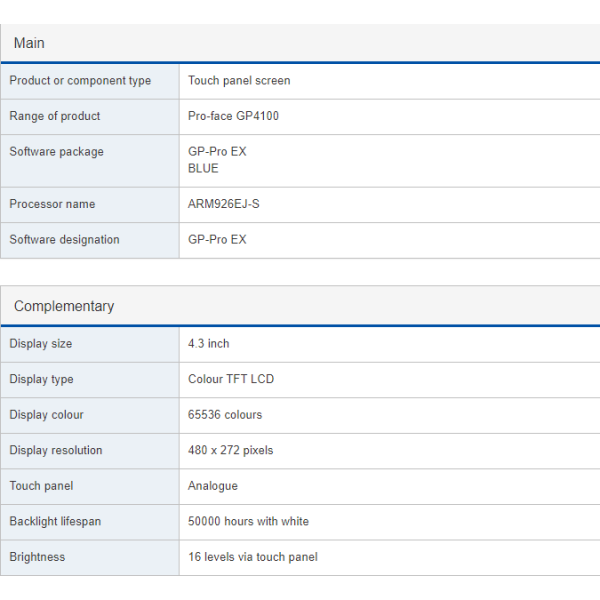
Task: Select '16 levels via touch panel' value
Action: point(253,557)
